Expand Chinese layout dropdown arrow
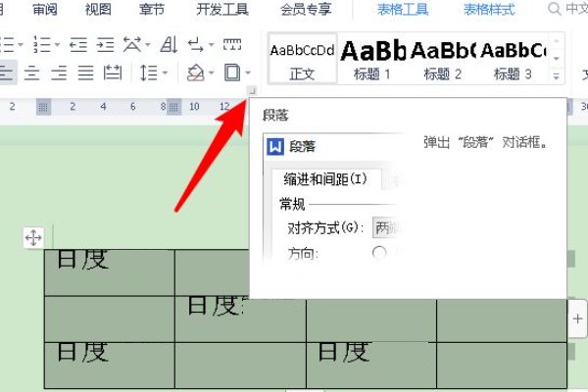The height and width of the screenshot is (392, 588). 148,45
